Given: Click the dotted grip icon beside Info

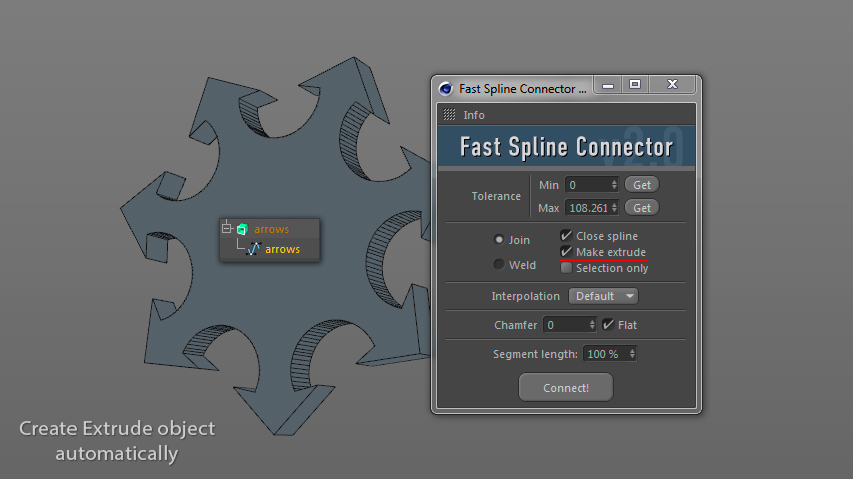Looking at the screenshot, I should (449, 115).
